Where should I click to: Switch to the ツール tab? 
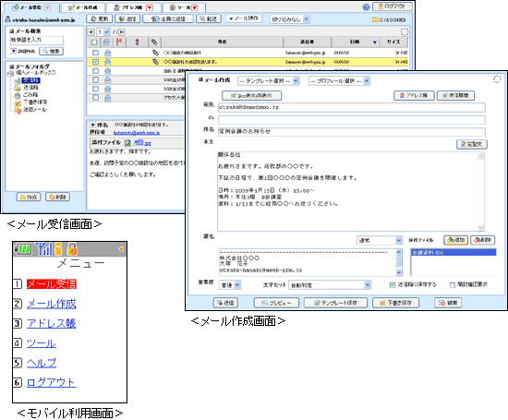click(x=184, y=7)
